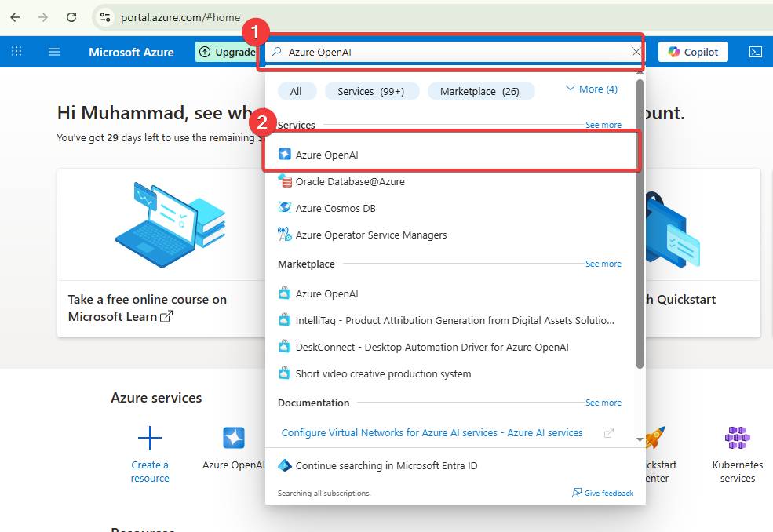
Task: Select the All filter tab
Action: pos(296,91)
